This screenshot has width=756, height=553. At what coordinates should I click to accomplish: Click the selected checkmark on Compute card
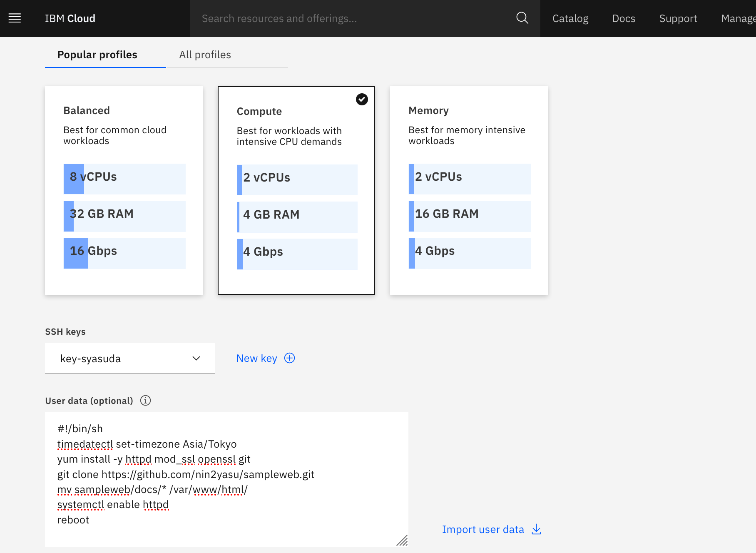point(362,100)
